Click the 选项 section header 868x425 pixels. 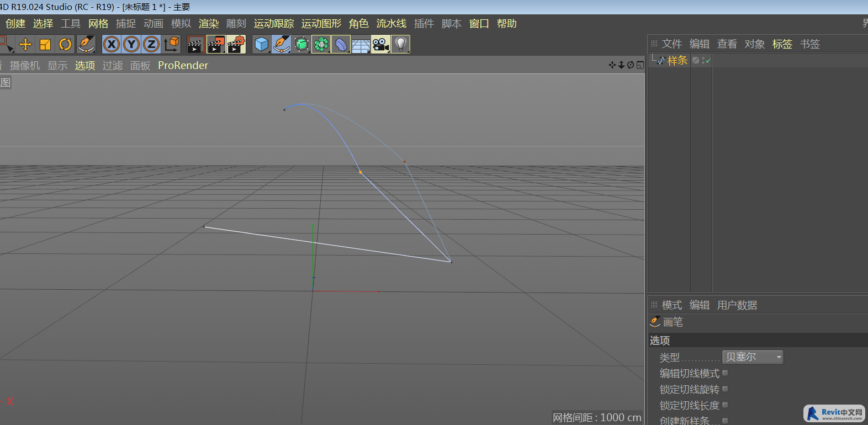tap(758, 341)
